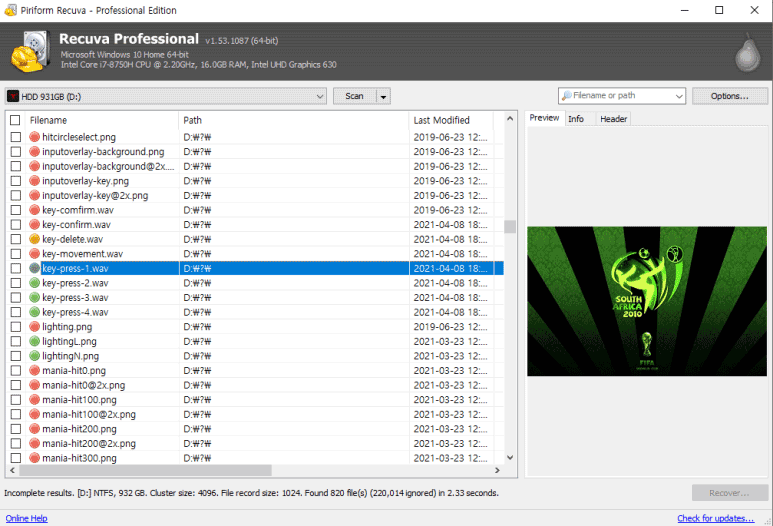The height and width of the screenshot is (526, 773).
Task: Click the Recuva hard hat logo icon
Action: click(30, 51)
